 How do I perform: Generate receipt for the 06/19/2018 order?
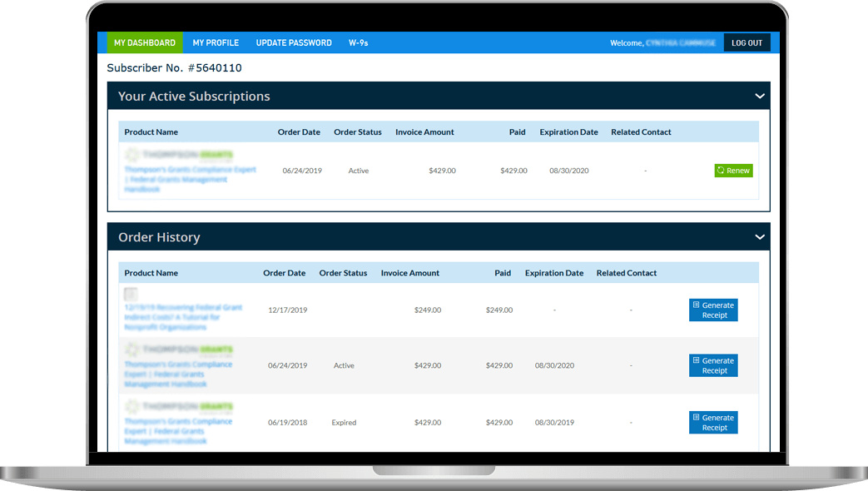[x=713, y=423]
